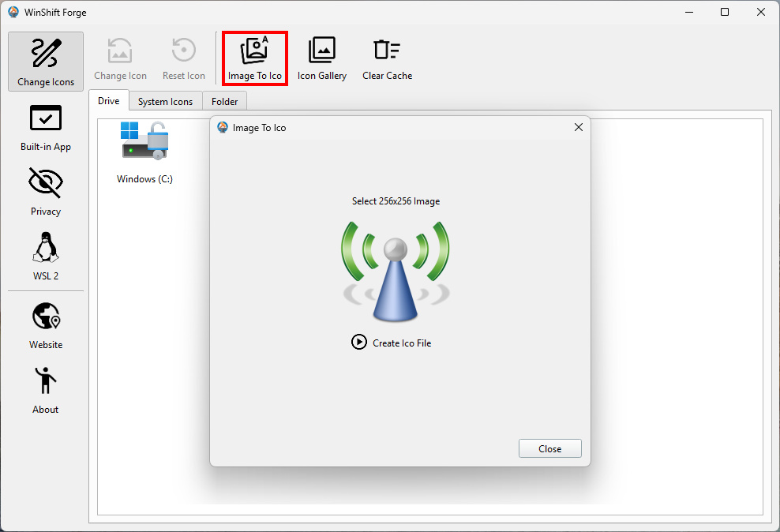Click the Create Ico File play icon
The height and width of the screenshot is (532, 780).
click(359, 343)
